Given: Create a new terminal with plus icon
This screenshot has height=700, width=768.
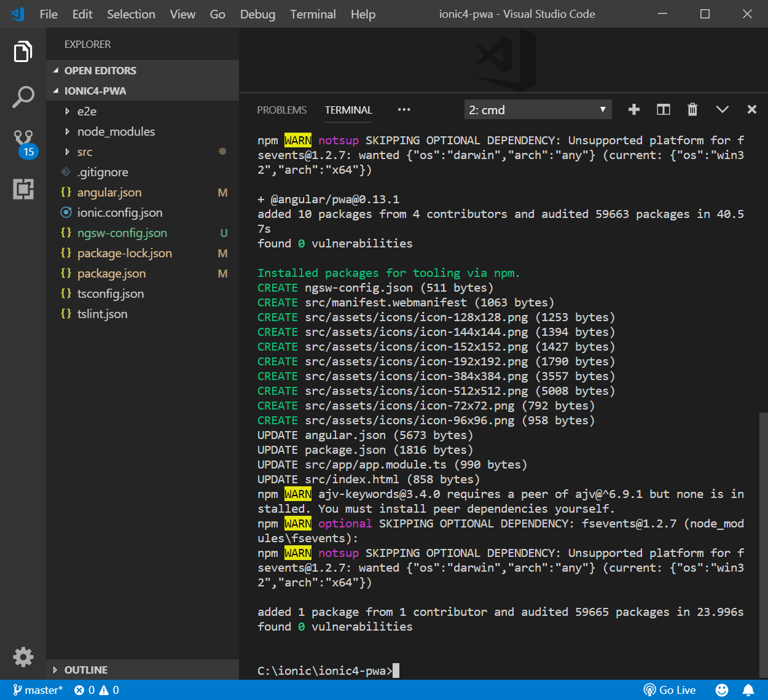Looking at the screenshot, I should click(x=634, y=110).
